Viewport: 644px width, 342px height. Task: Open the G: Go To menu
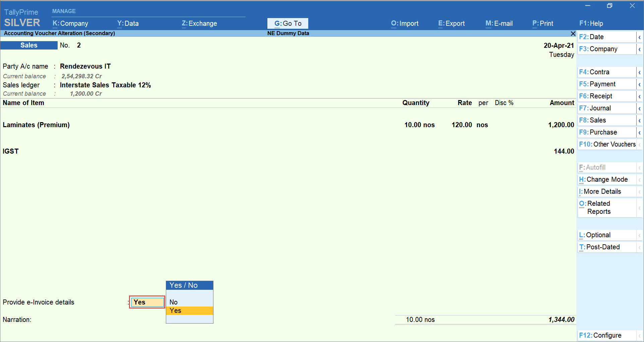coord(287,23)
